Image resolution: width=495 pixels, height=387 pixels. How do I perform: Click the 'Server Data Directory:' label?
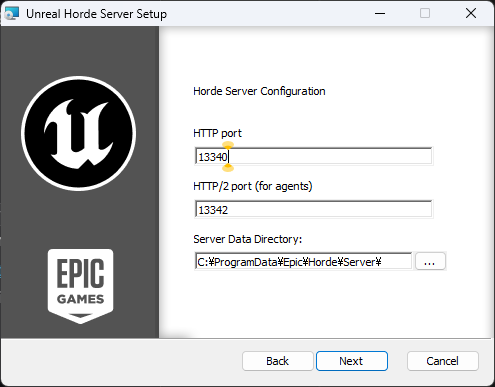click(247, 239)
